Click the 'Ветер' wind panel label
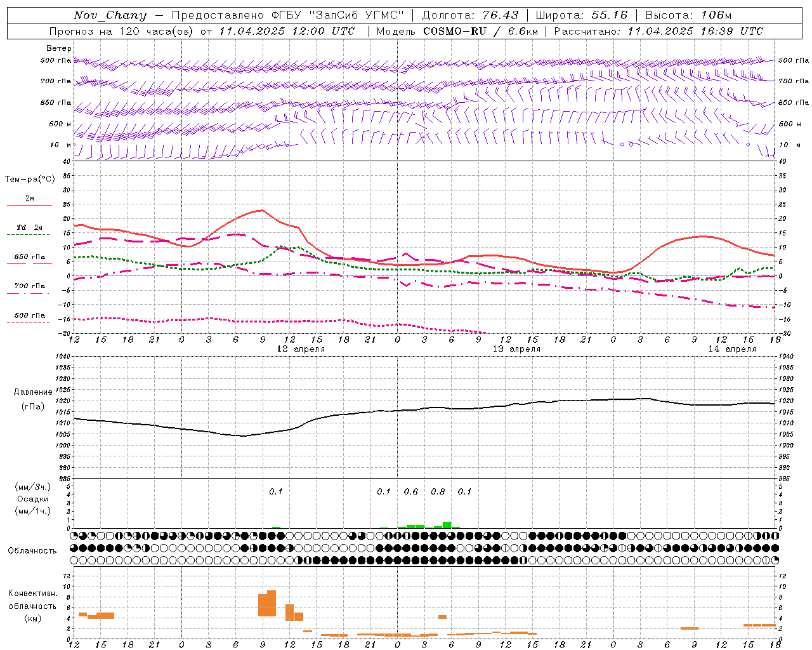The image size is (812, 650). pyautogui.click(x=59, y=48)
